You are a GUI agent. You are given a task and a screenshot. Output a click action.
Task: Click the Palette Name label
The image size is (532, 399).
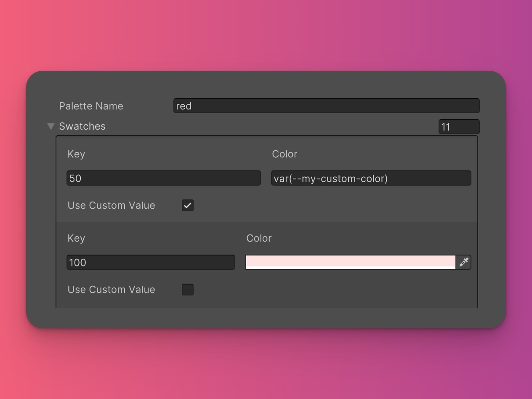[91, 106]
